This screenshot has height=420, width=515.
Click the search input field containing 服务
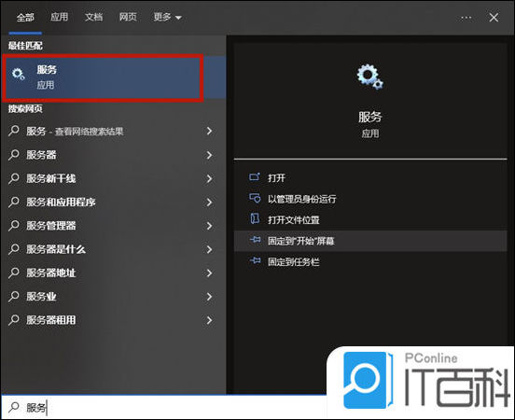pos(164,408)
